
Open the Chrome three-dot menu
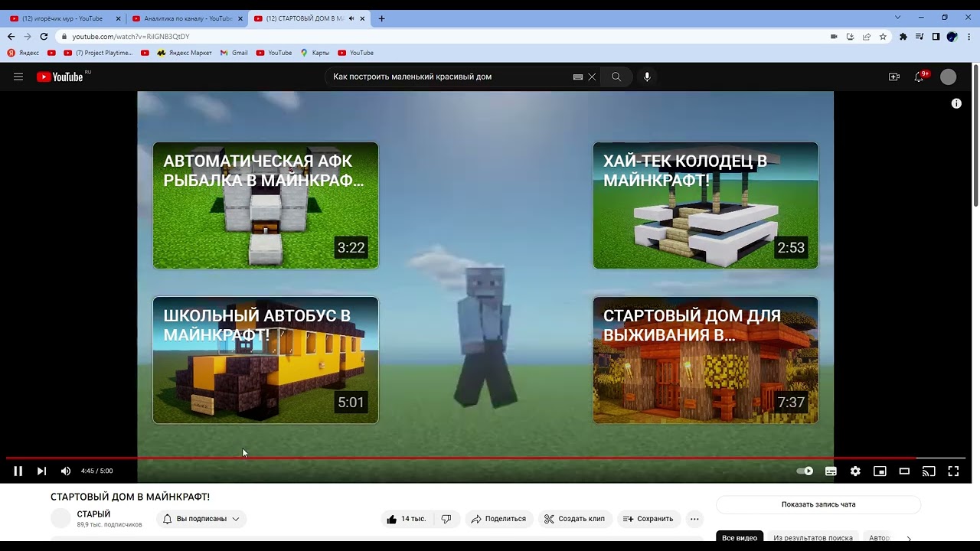[969, 36]
